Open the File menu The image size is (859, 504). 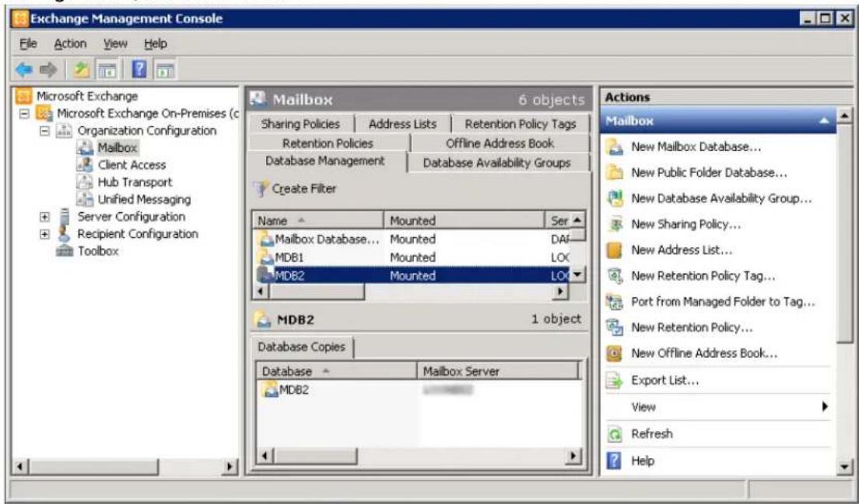point(29,44)
